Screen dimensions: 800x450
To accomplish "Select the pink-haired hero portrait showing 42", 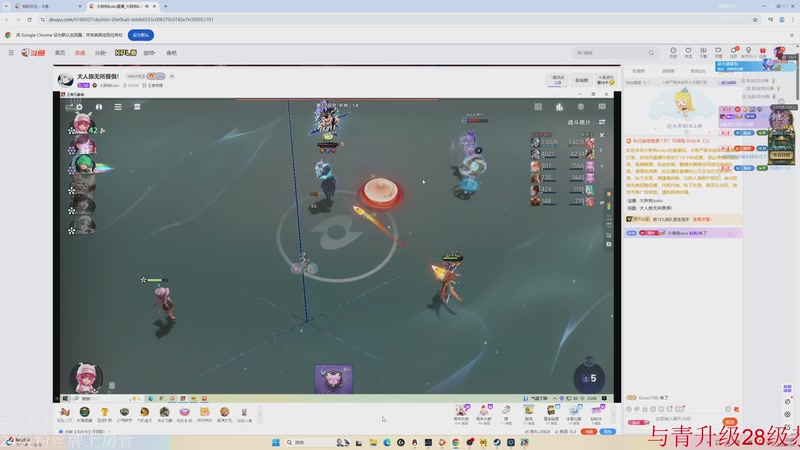I will (82, 124).
